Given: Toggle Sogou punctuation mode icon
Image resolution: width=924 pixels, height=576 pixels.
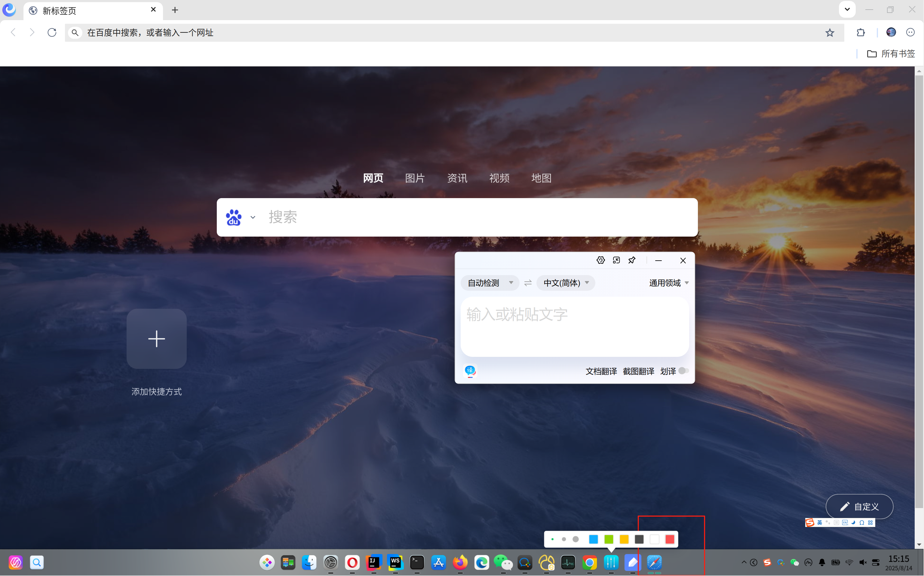Looking at the screenshot, I should [x=827, y=523].
